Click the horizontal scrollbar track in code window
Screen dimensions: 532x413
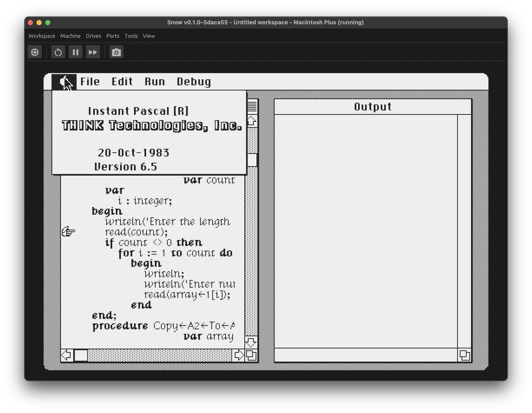[160, 355]
